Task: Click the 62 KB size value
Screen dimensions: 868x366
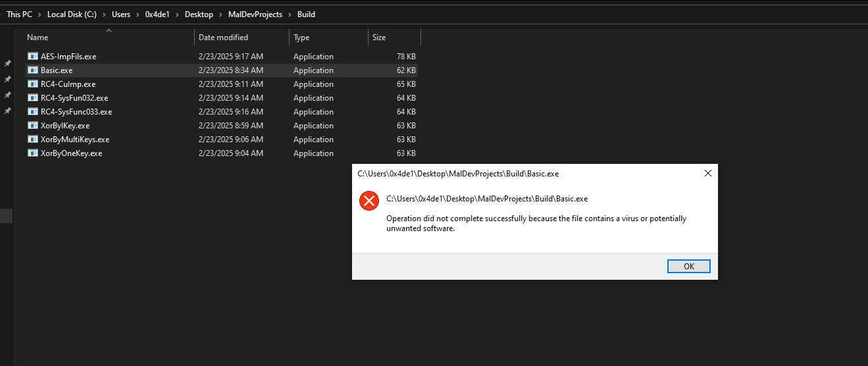Action: (406, 70)
